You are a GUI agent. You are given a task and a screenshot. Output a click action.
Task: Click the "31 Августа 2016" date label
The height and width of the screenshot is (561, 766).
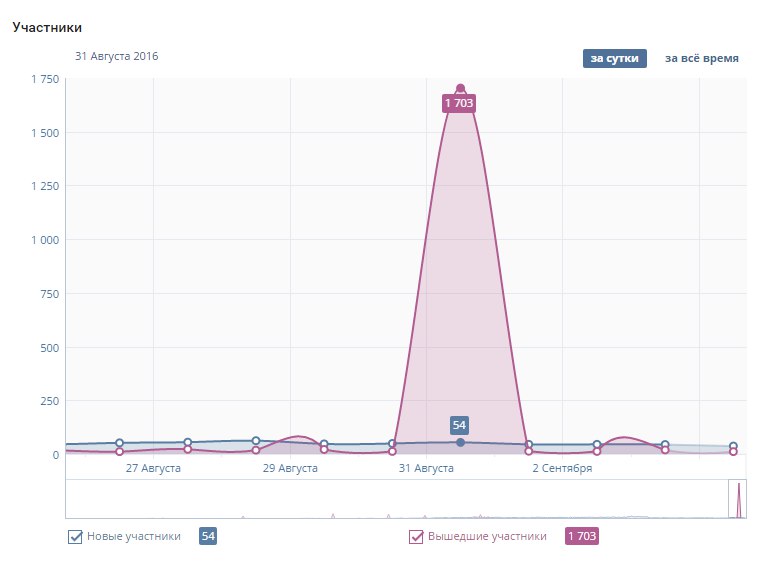[x=116, y=56]
